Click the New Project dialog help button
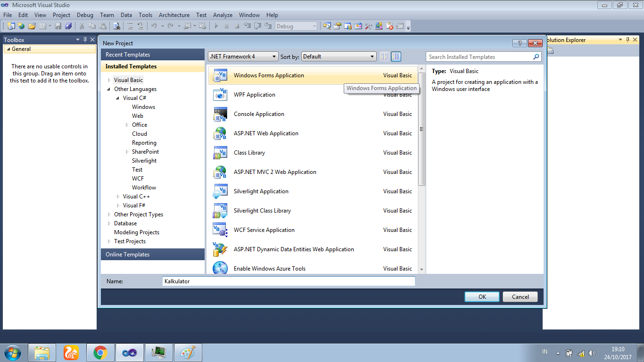The image size is (644, 362). pos(520,43)
